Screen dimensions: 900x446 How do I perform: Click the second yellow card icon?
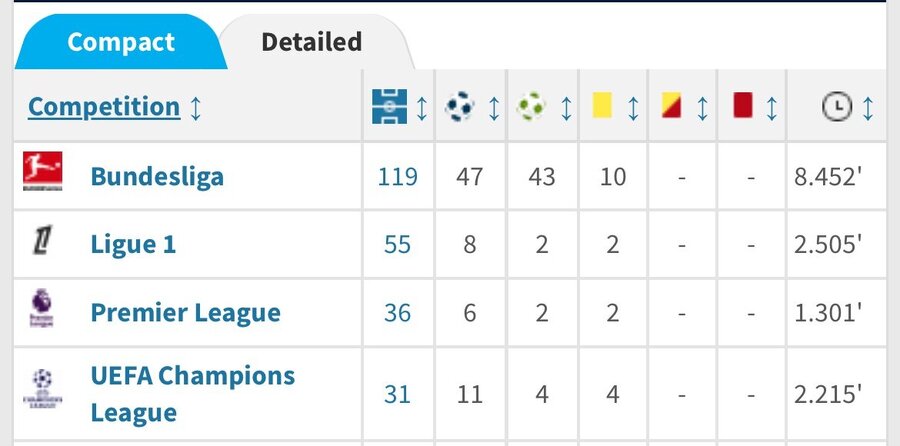(x=672, y=106)
